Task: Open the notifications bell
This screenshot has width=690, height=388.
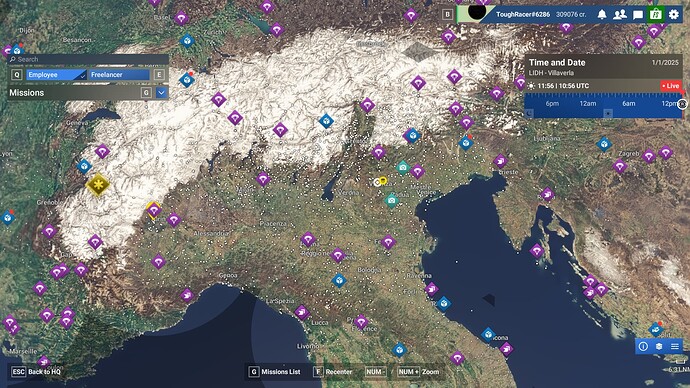Action: [602, 15]
